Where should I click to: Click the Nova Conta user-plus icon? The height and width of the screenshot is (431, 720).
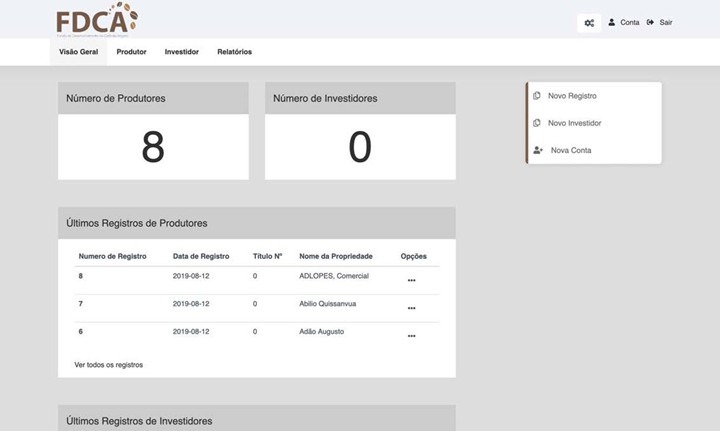coord(537,150)
